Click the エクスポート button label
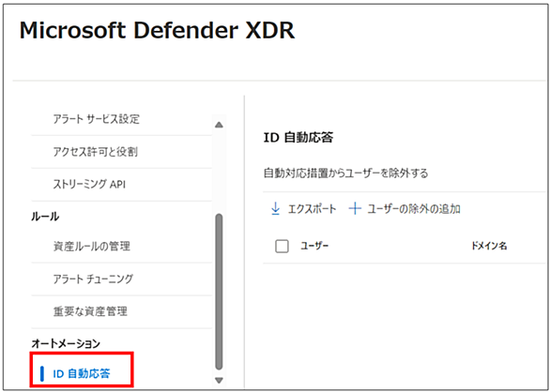550x392 pixels. (312, 209)
